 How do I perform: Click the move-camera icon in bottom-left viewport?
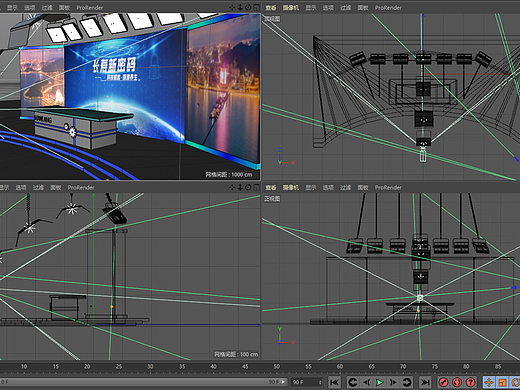pos(232,187)
